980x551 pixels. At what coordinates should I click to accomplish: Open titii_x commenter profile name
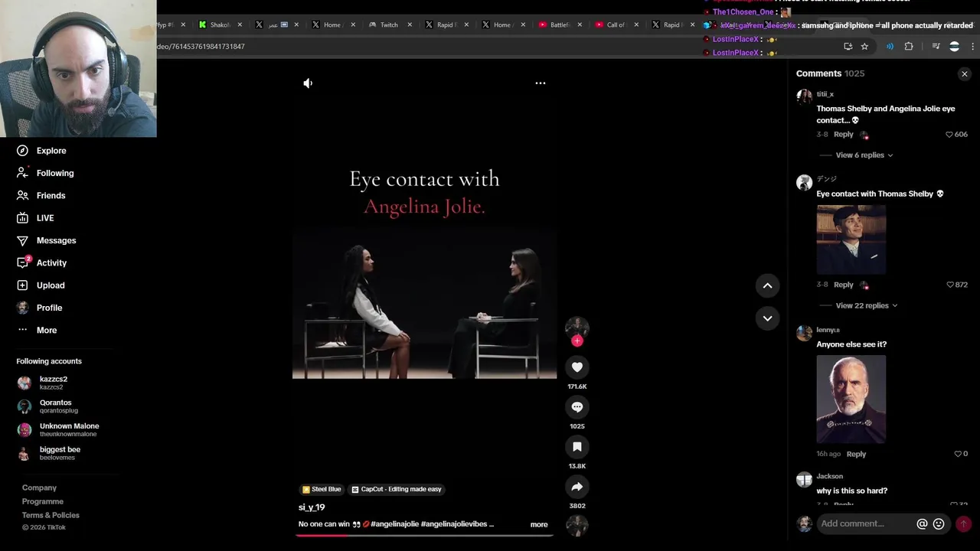[x=825, y=94]
